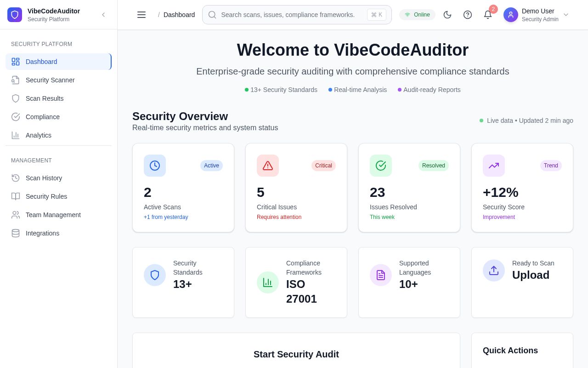588x368 pixels.
Task: Click the 'ISO 27001' value
Action: (301, 292)
